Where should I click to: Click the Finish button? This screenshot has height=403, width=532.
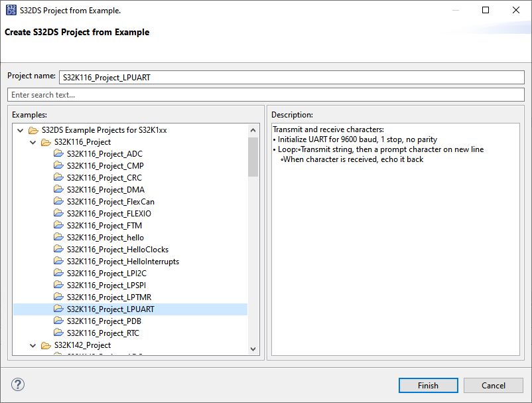coord(428,385)
